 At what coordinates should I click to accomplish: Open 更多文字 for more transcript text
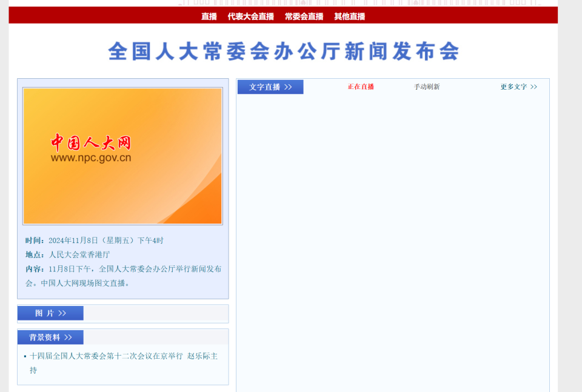tap(513, 87)
